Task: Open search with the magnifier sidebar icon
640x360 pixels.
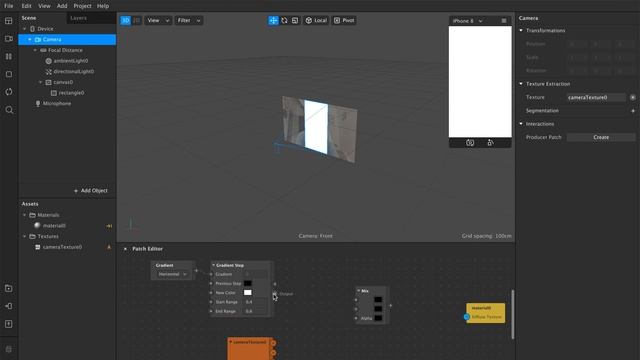Action: pos(9,110)
